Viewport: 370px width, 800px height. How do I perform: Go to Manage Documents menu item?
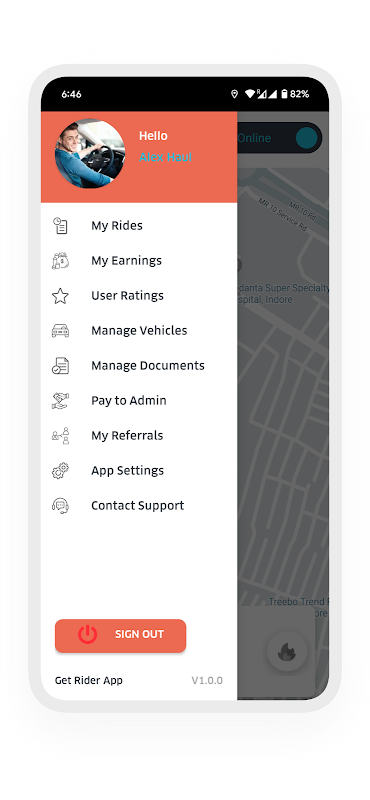tap(148, 366)
